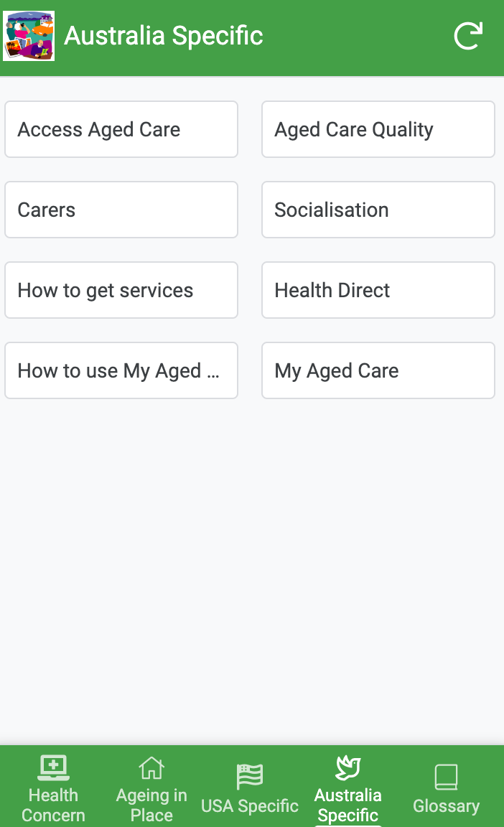Open the Access Aged Care topic
The height and width of the screenshot is (827, 504).
point(121,129)
